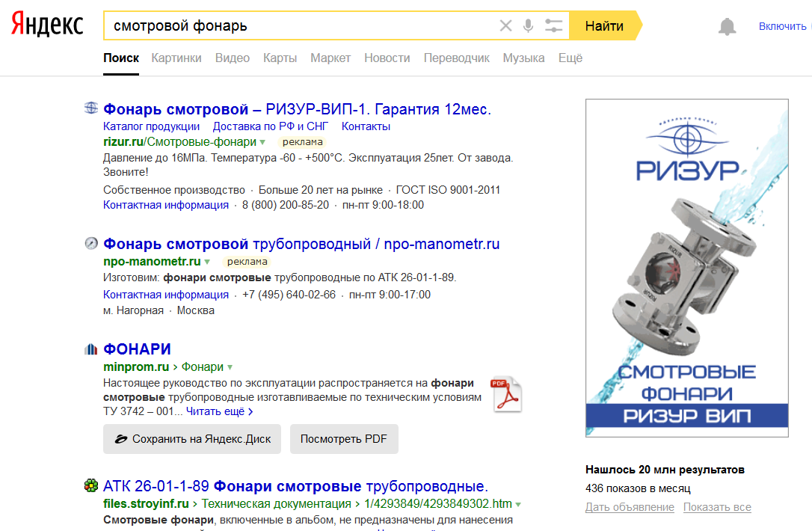Switch to the Видео tab
The image size is (812, 531).
pyautogui.click(x=233, y=58)
